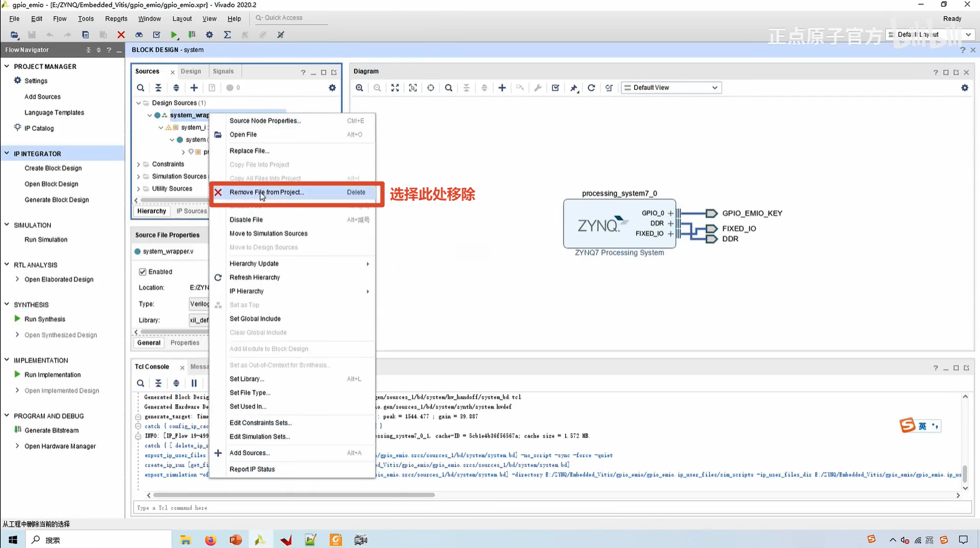Click Zoom Fit icon in Diagram toolbar
Viewport: 980px width, 548px height.
395,88
